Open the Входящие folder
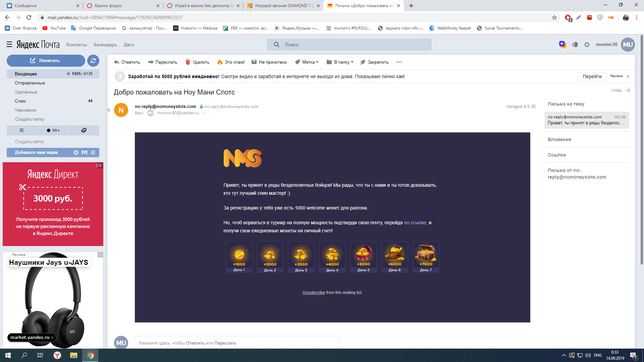Screen dimensions: 644x362 click(53, 74)
